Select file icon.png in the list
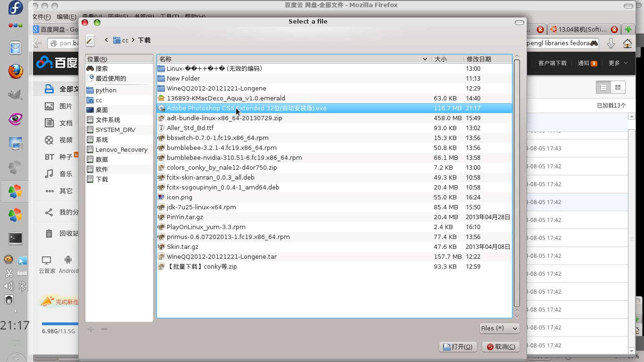The image size is (644, 362). 334,197
